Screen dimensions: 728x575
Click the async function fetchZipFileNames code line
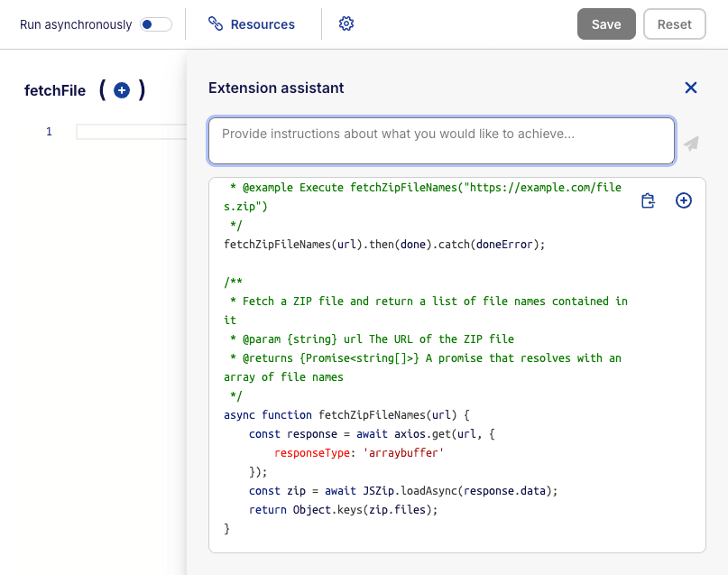(x=346, y=415)
